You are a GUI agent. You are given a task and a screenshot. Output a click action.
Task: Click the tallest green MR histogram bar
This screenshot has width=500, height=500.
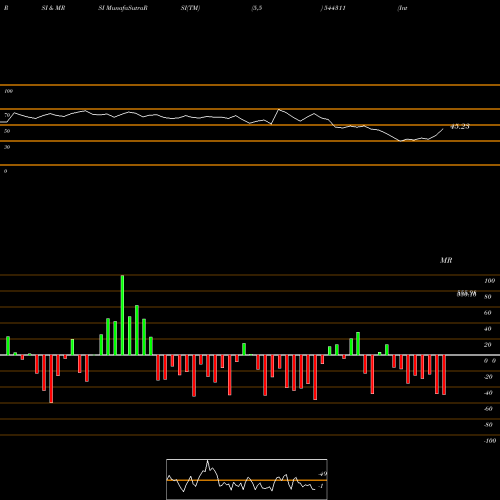coord(122,315)
